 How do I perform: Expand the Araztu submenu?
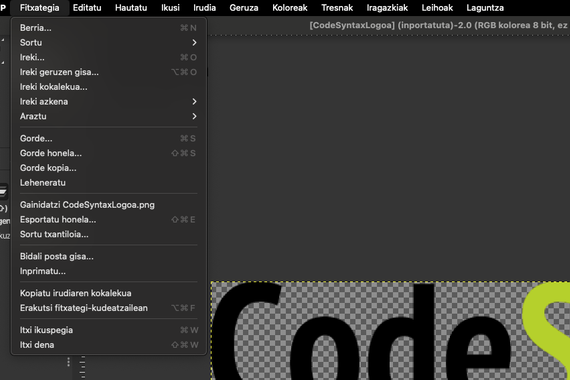pos(109,116)
